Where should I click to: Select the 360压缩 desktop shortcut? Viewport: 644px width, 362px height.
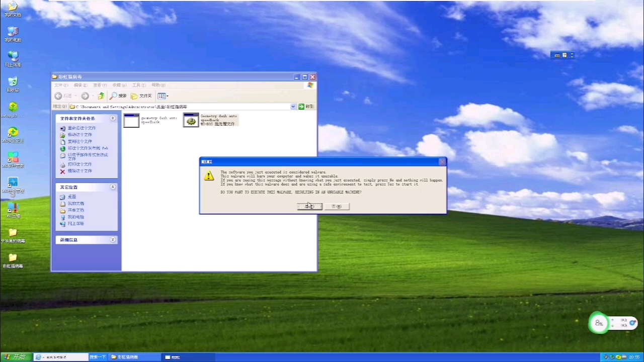point(13,210)
